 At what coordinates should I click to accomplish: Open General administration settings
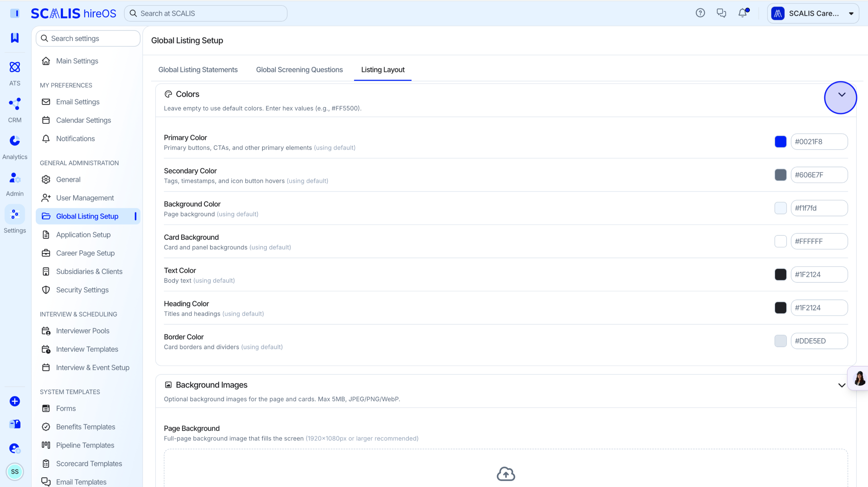(88, 179)
